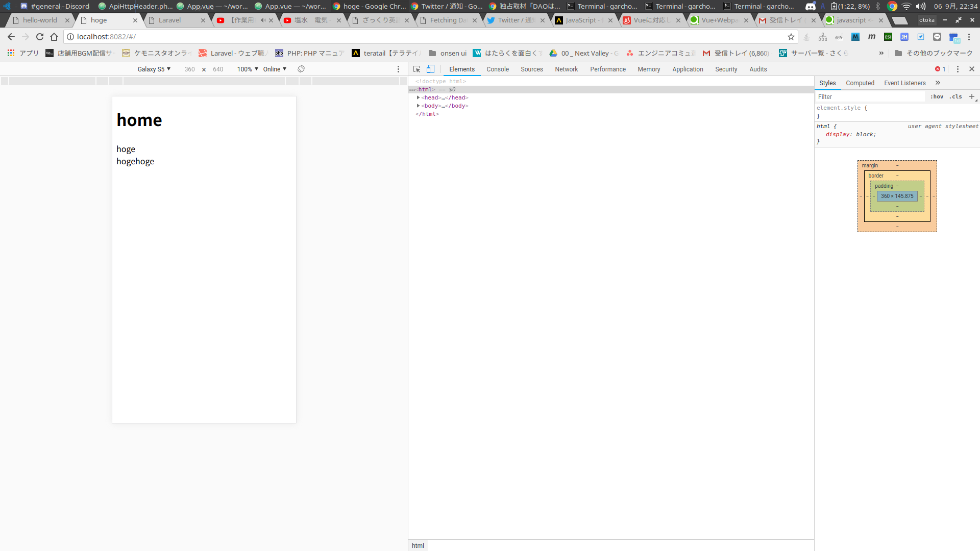Bookmark this page with star icon
This screenshot has width=980, height=551.
coord(791,37)
